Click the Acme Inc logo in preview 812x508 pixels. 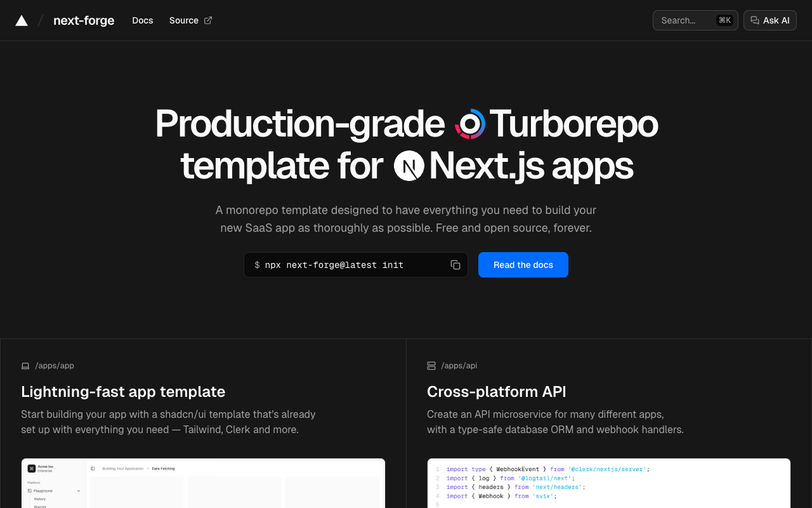31,468
